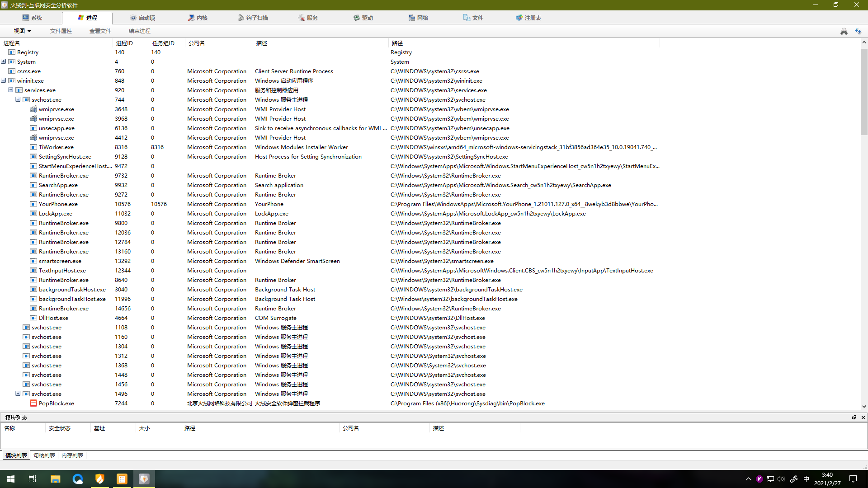Click the DllHost.exe process icon
Image resolution: width=868 pixels, height=488 pixels.
33,318
